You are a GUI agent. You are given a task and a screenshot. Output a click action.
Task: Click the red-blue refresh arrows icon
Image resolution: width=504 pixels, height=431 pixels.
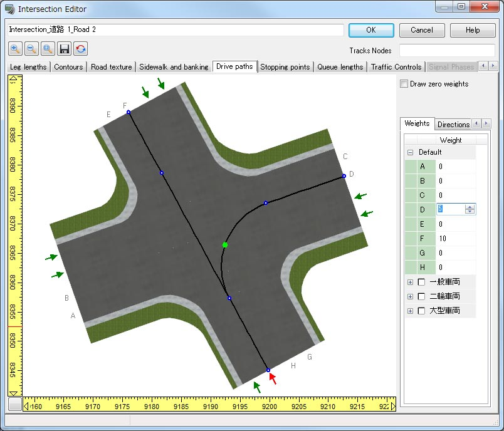pyautogui.click(x=80, y=49)
